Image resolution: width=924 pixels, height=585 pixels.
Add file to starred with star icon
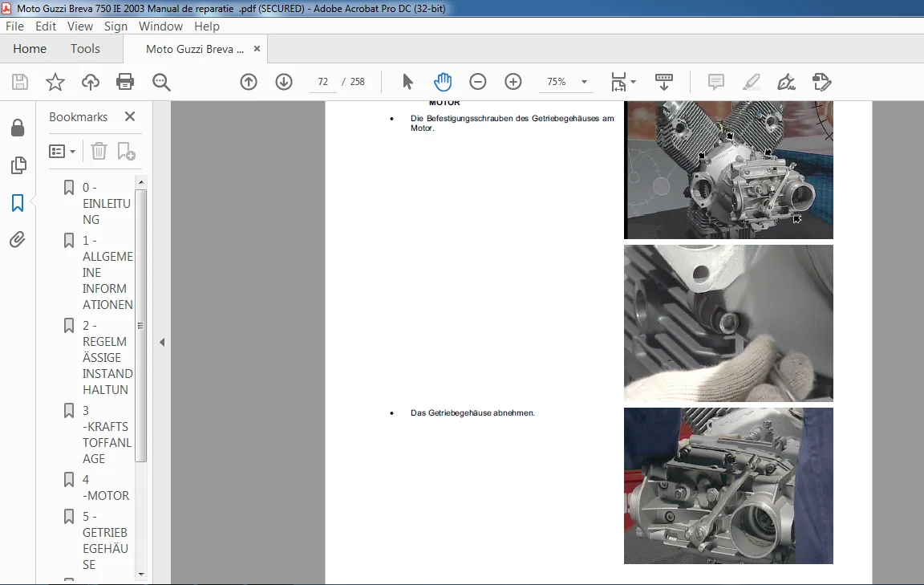point(55,82)
